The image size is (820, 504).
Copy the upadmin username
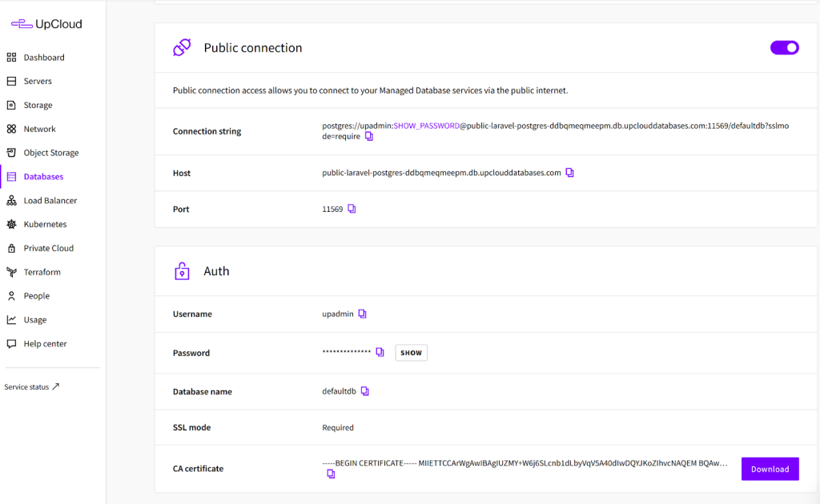(362, 314)
